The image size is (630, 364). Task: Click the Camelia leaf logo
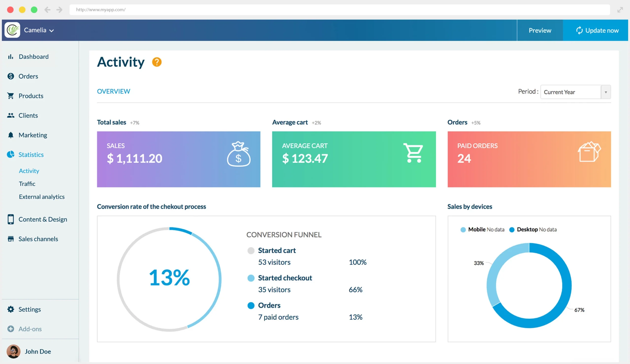click(x=13, y=30)
